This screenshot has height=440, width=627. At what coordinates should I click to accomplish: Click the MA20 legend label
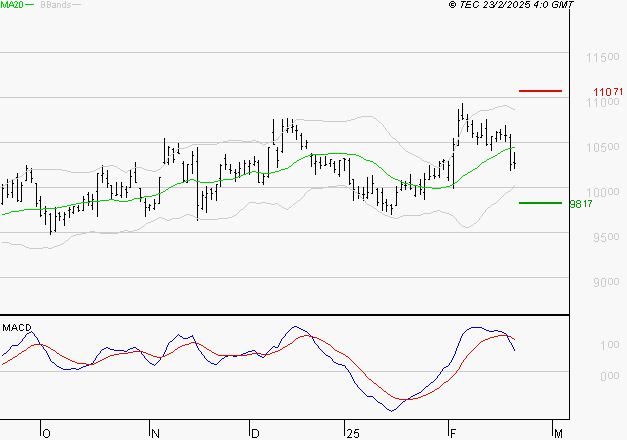click(12, 5)
